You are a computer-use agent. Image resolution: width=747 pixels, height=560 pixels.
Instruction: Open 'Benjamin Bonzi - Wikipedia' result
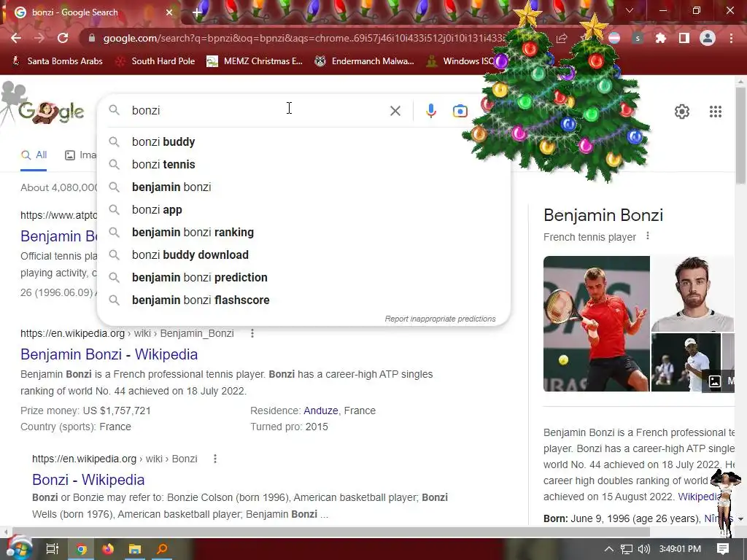[109, 354]
